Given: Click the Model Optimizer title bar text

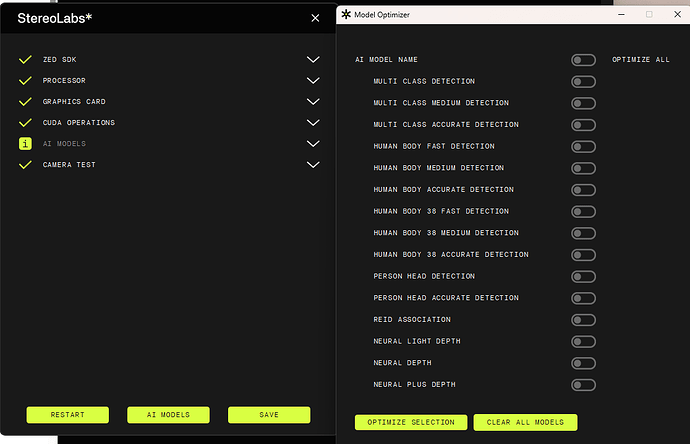Looking at the screenshot, I should tap(382, 15).
